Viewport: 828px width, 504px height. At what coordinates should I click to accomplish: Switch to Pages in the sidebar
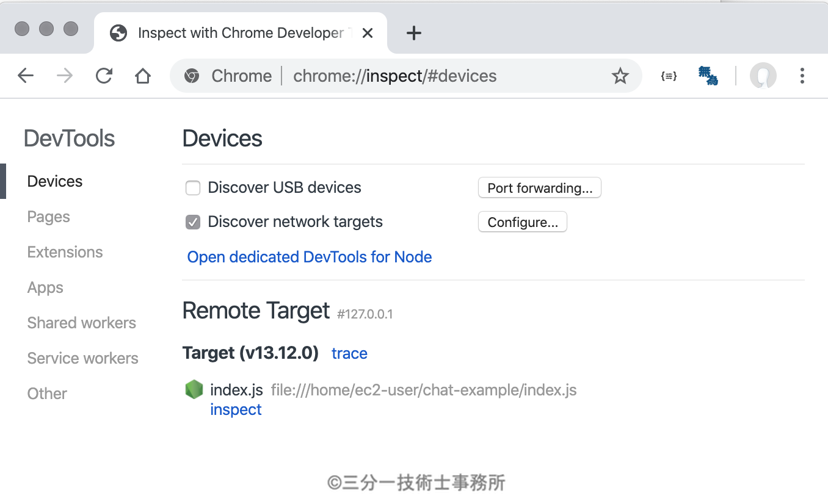coord(49,217)
